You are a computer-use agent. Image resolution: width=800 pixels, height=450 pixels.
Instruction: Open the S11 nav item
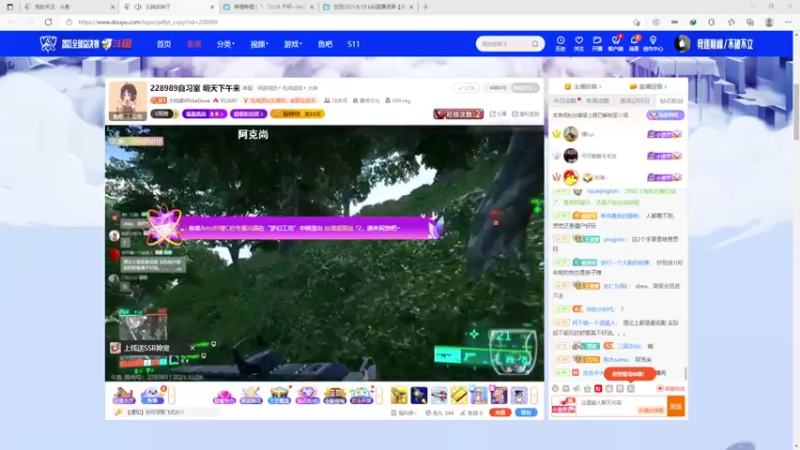[x=354, y=44]
